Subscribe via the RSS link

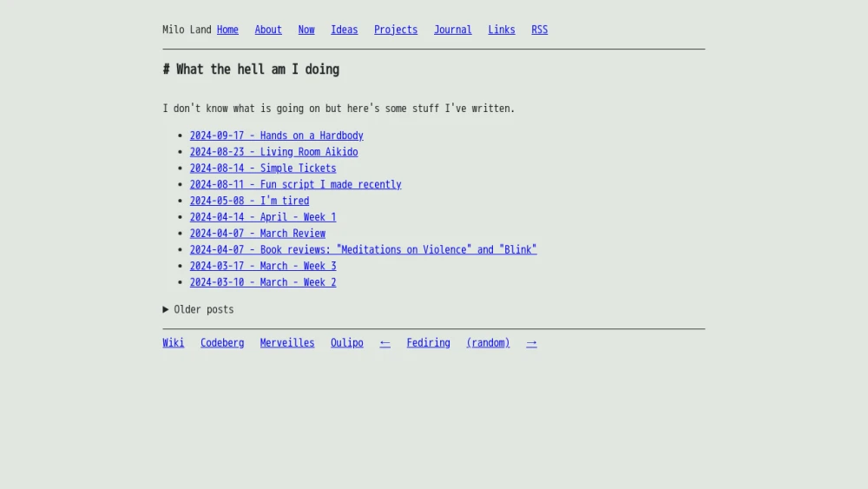coord(539,30)
